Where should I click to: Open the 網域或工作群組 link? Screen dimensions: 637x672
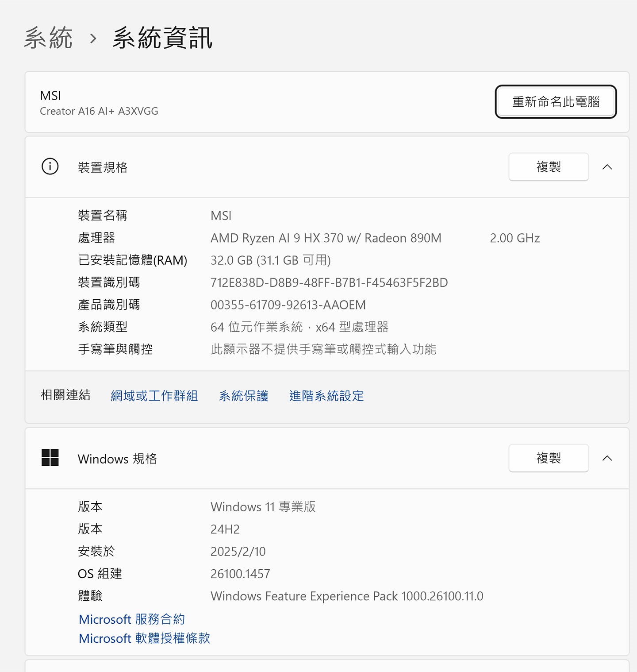[x=154, y=396]
